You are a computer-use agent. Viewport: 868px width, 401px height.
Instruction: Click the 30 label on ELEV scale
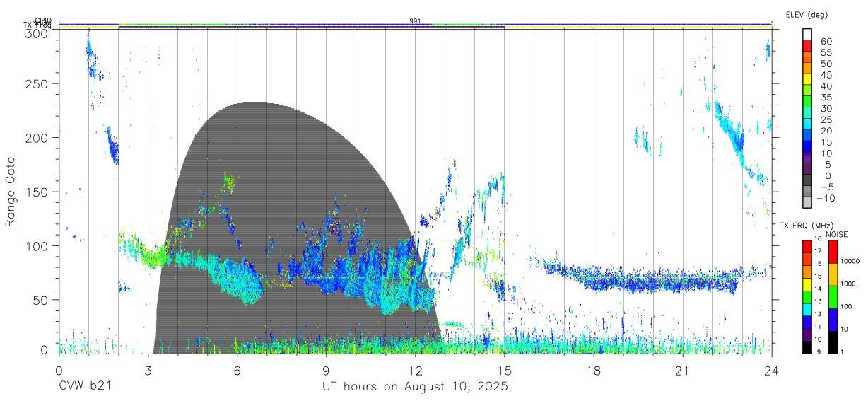826,108
